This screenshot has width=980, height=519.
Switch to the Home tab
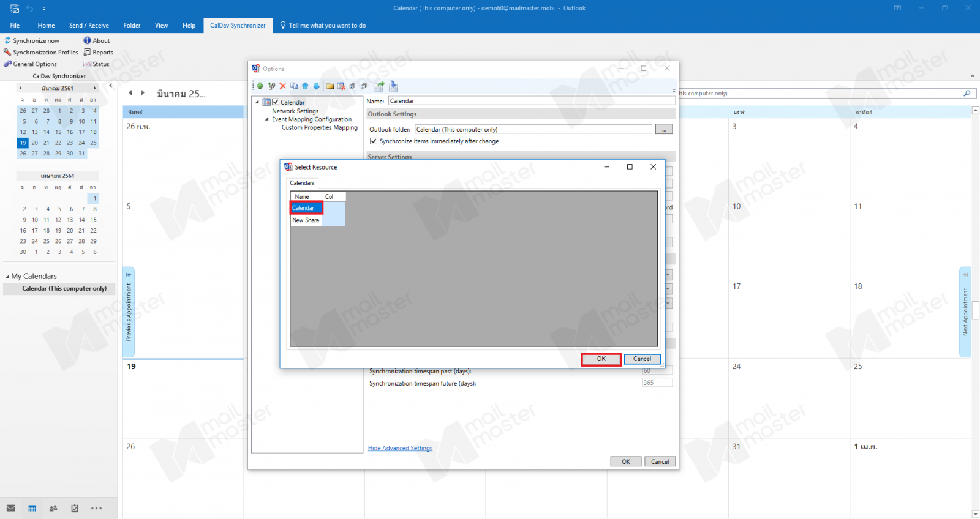tap(46, 26)
